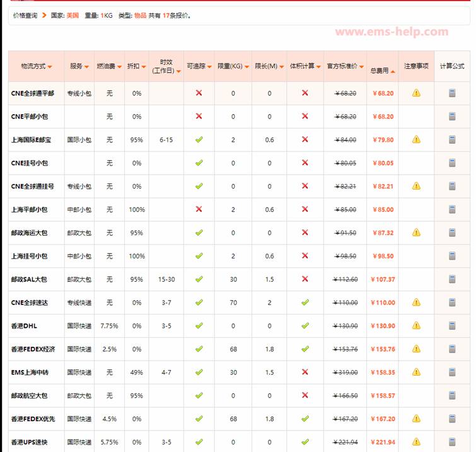Screen dimensions: 476x452
Task: View warning notice for 香港DHL
Action: (416, 326)
